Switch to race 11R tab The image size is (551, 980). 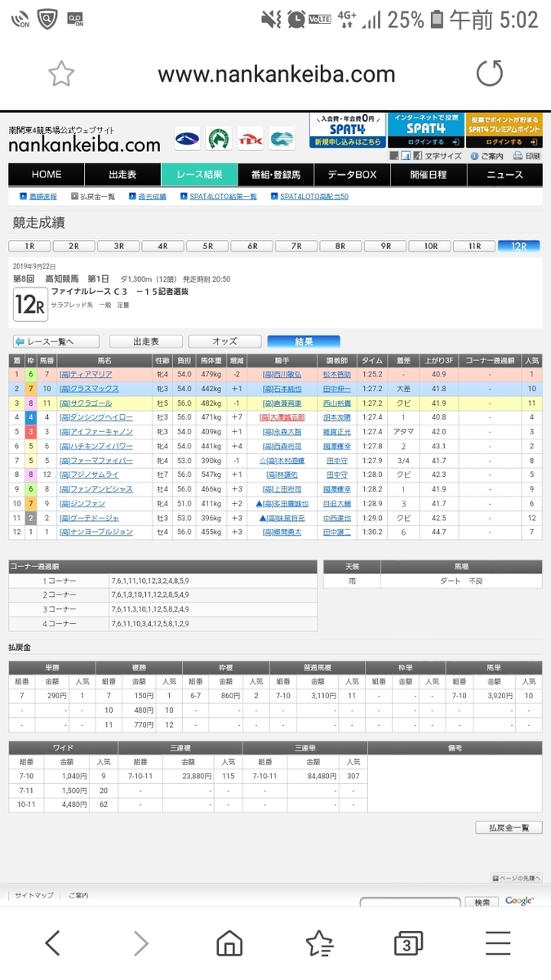pyautogui.click(x=474, y=246)
